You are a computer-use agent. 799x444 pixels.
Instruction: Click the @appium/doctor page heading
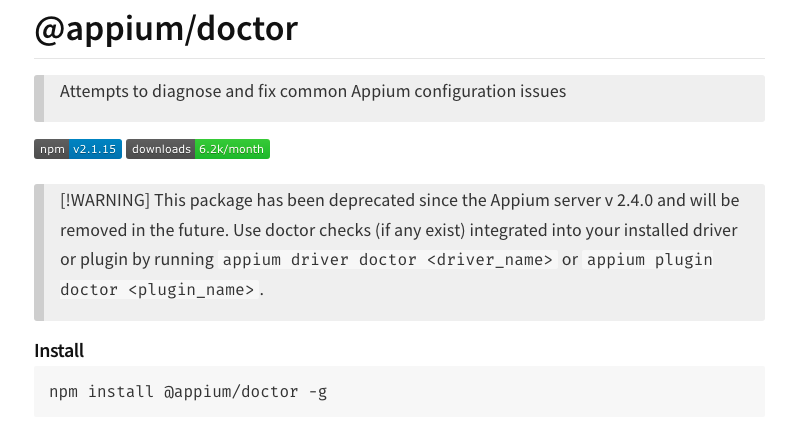(166, 28)
